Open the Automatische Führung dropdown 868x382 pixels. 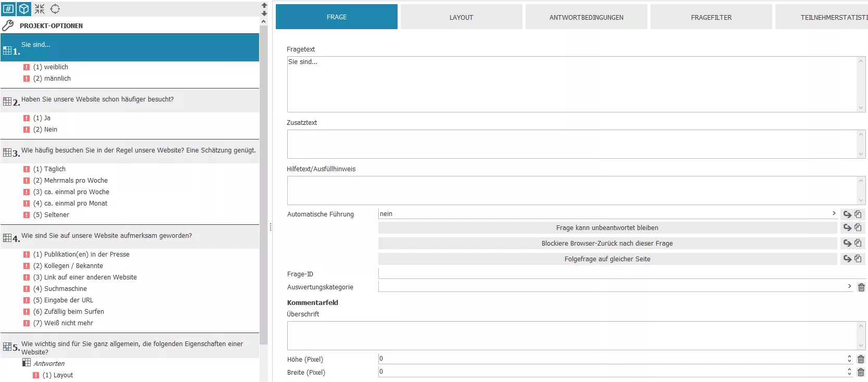pos(607,214)
